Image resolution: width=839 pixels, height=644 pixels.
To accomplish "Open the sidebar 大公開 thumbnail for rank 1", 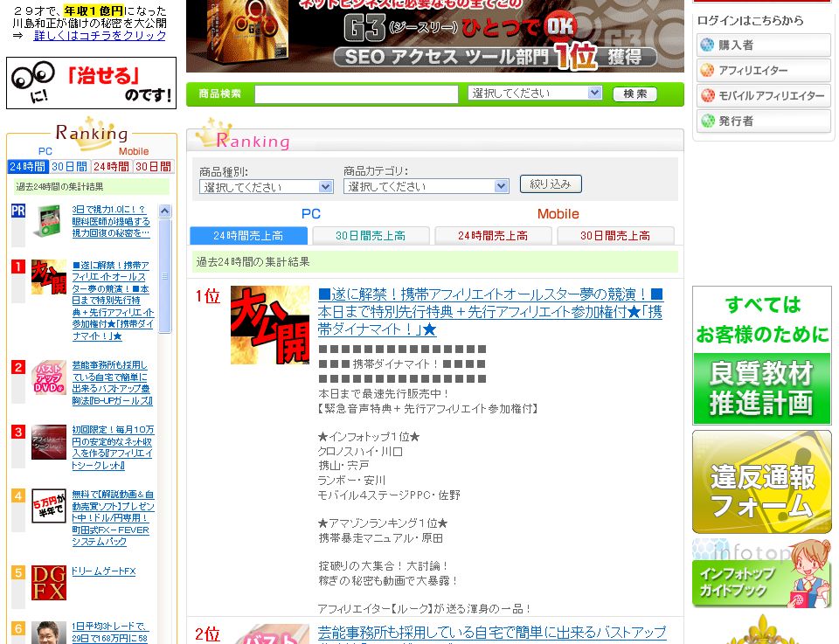I will [49, 277].
